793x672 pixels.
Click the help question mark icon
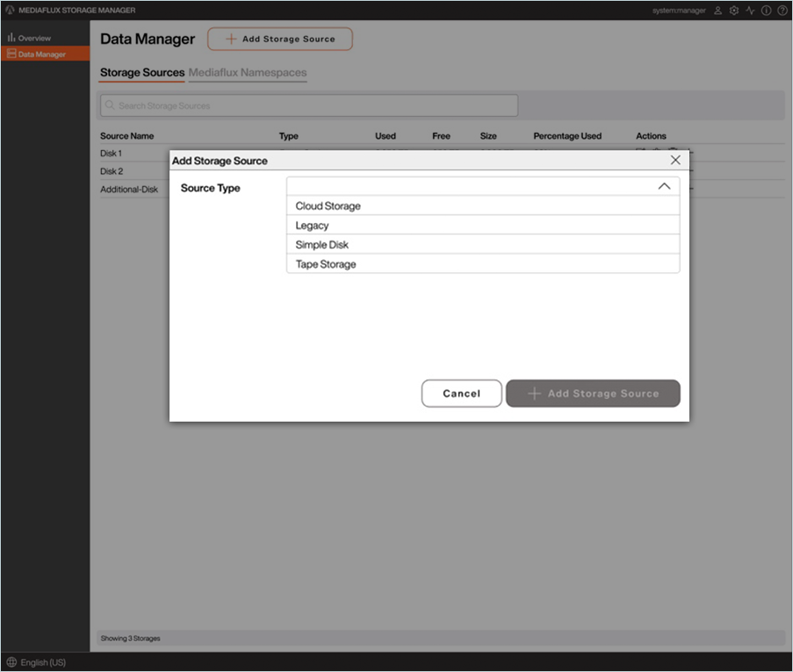pyautogui.click(x=782, y=11)
